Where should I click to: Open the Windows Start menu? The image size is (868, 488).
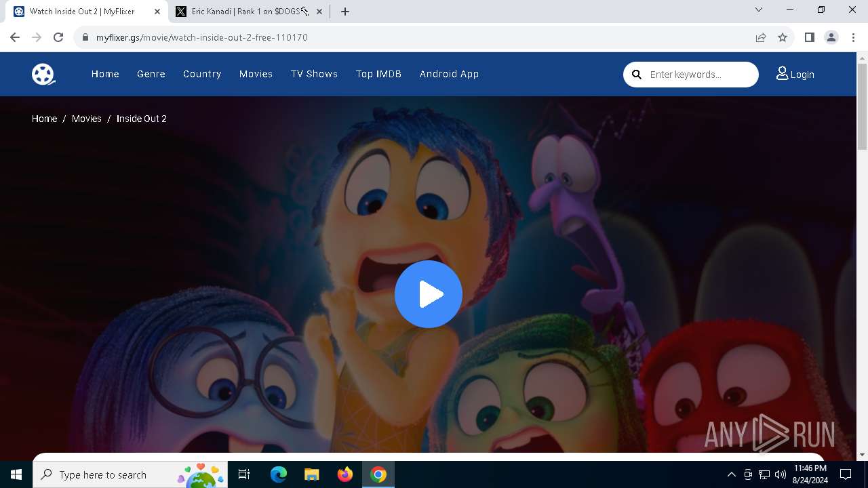pyautogui.click(x=16, y=474)
